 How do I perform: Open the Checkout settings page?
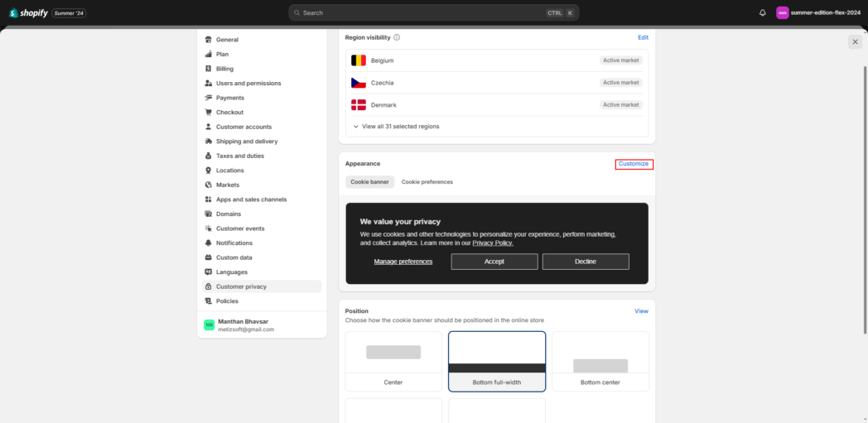[x=229, y=113]
